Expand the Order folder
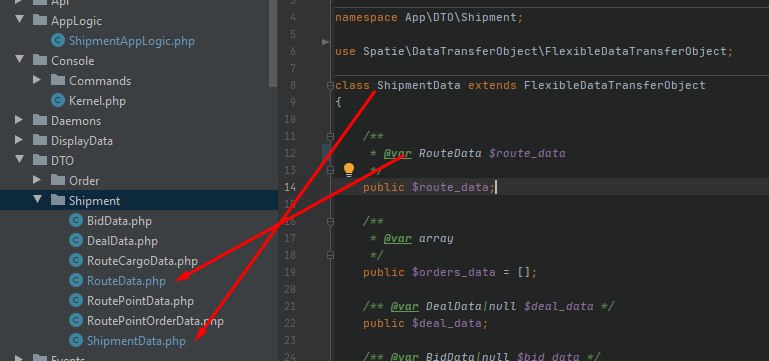This screenshot has height=361, width=769. coord(37,180)
